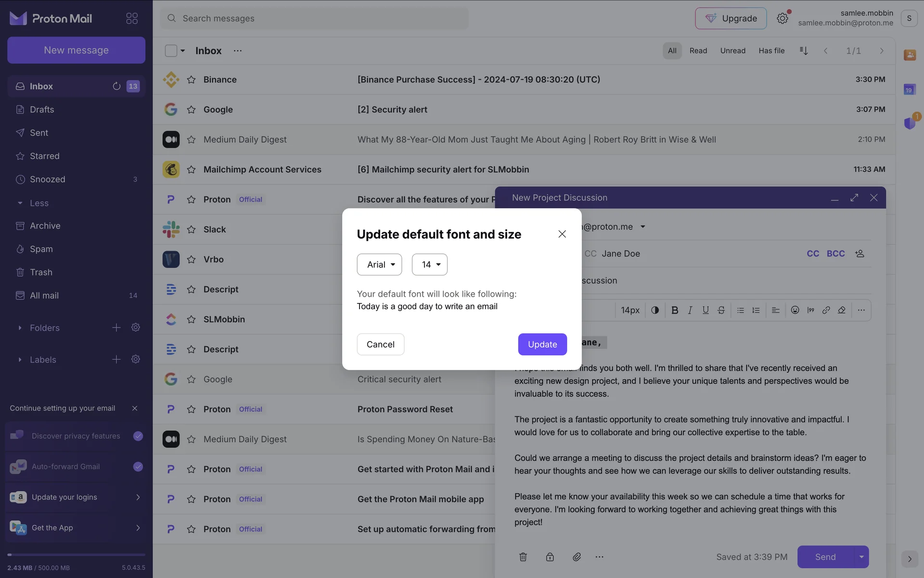Click the Italic formatting icon
Image resolution: width=924 pixels, height=578 pixels.
pos(690,310)
